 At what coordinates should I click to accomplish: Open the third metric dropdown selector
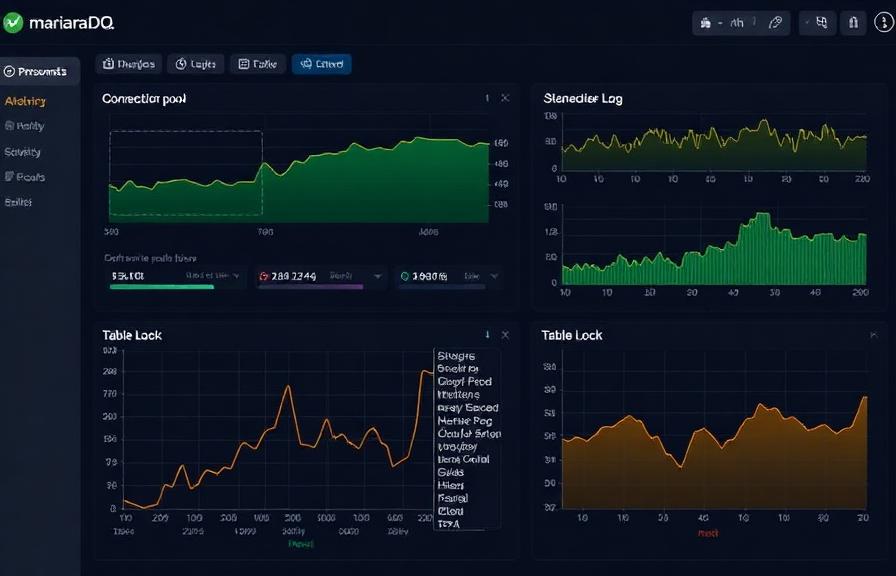coord(495,277)
